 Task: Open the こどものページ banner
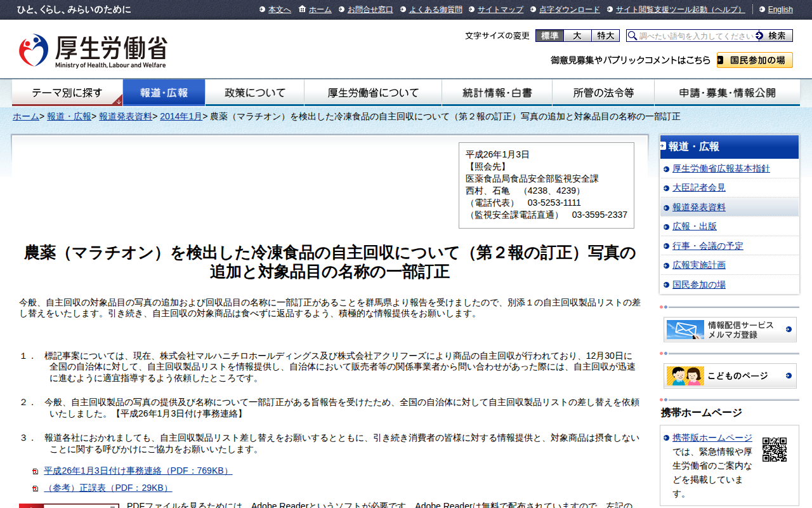730,376
